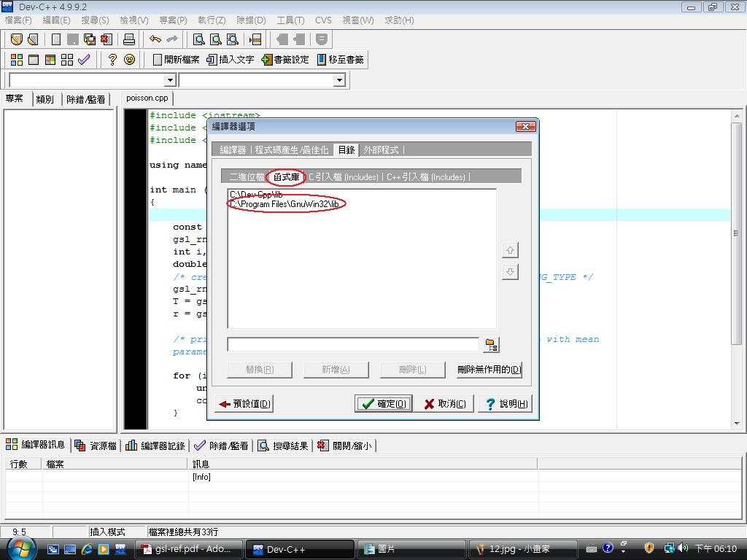Select C:\Program Files\GnuWin32\lib in the list
The image size is (747, 560).
[285, 204]
